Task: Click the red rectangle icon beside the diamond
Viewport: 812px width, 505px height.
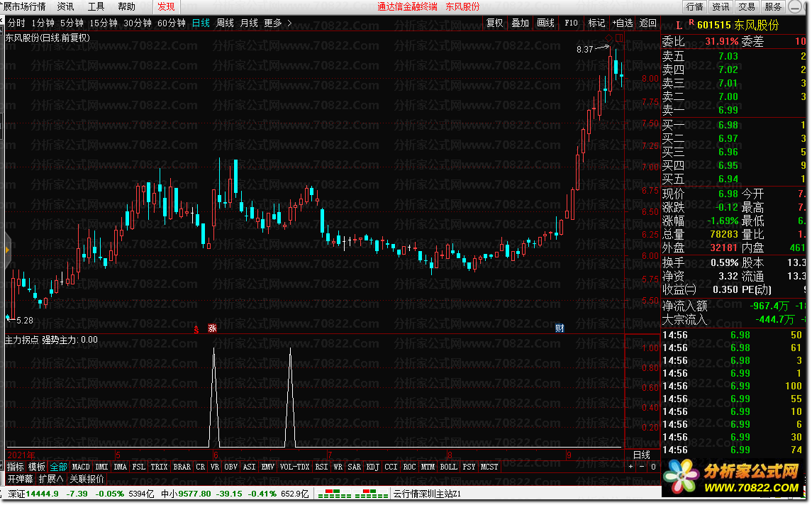Action: (x=619, y=38)
